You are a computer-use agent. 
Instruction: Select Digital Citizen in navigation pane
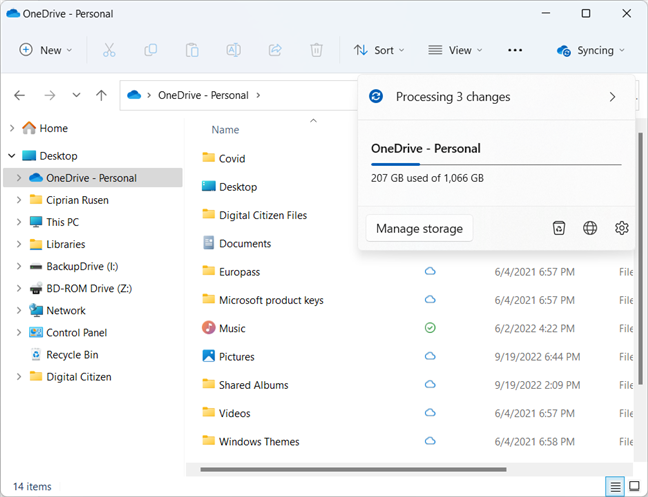(79, 377)
